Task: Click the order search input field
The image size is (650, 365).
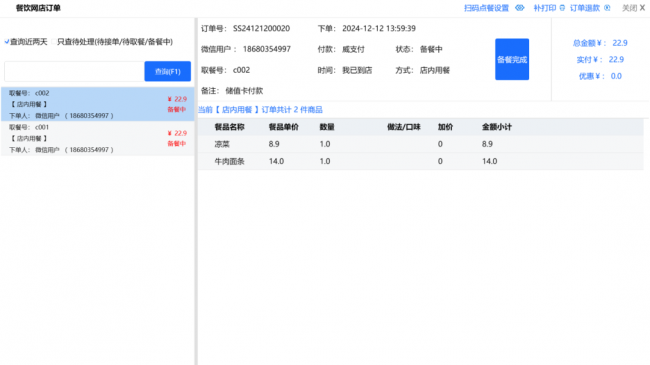Action: (x=74, y=71)
